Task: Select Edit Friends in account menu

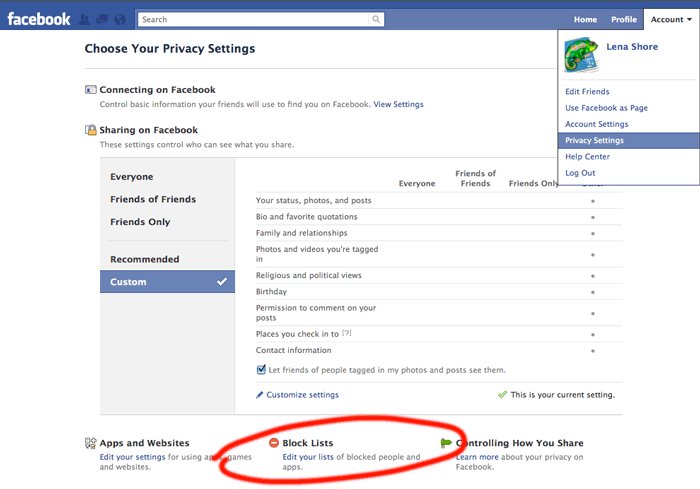Action: click(x=587, y=92)
